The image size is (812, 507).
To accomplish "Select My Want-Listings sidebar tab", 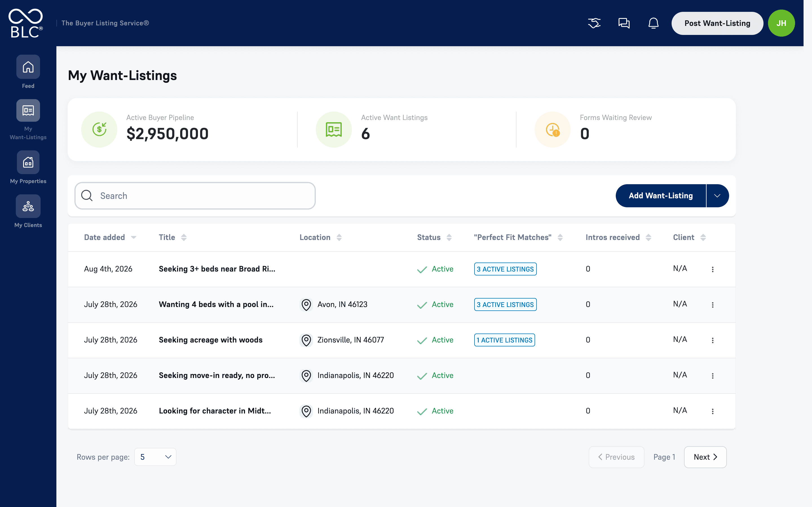I will click(x=28, y=120).
